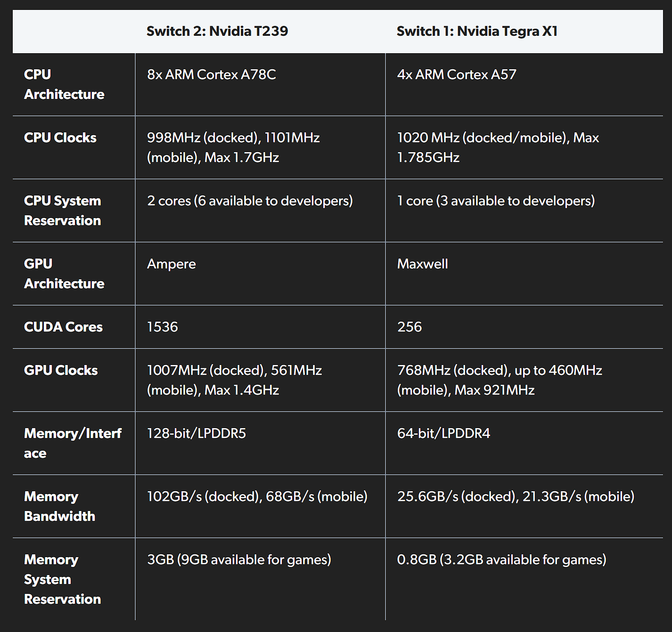Click the '8x ARM Cortex A78C' cell
This screenshot has width=672, height=632.
(x=212, y=74)
